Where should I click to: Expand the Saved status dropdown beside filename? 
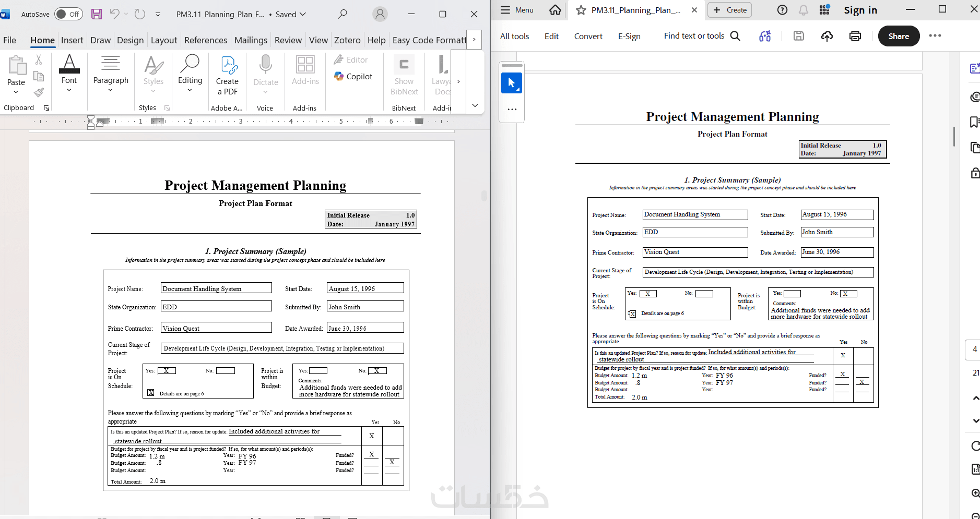click(303, 14)
